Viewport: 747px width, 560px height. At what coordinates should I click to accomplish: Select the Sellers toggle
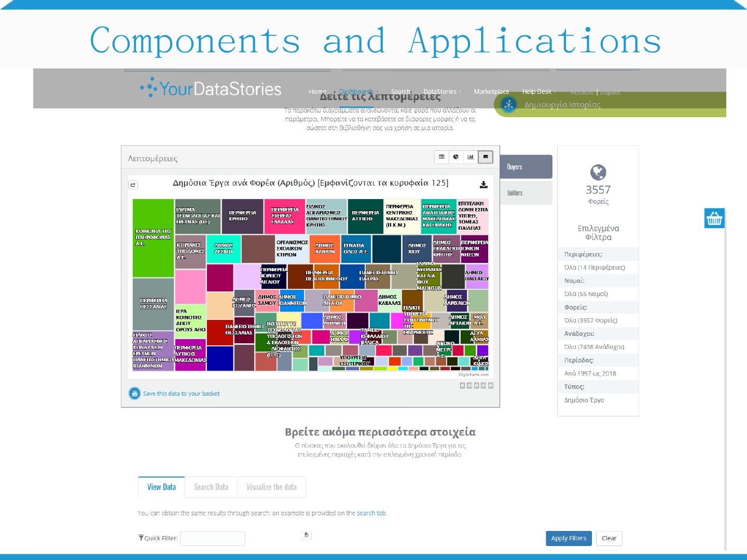click(x=525, y=193)
